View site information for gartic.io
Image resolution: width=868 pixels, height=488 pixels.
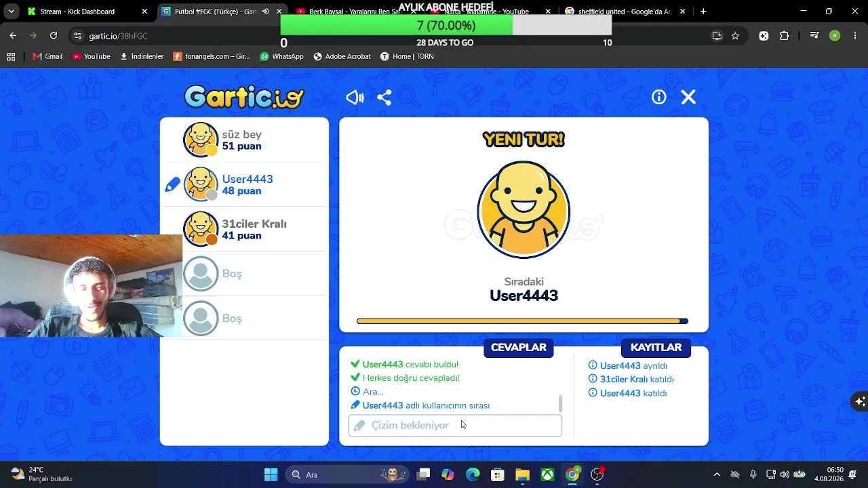[77, 36]
